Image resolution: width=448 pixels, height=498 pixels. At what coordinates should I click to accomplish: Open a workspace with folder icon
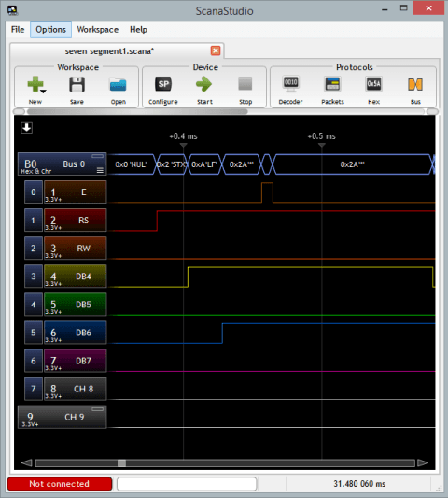click(x=118, y=84)
